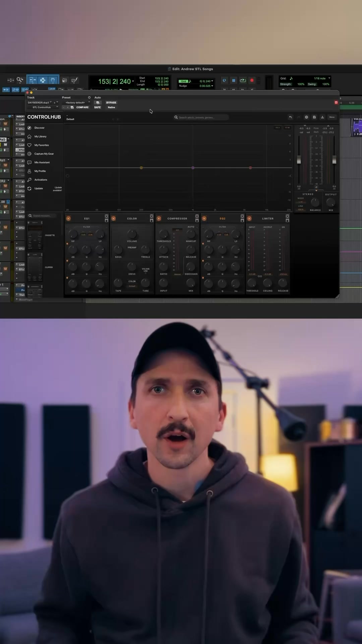The width and height of the screenshot is (362, 644).
Task: Click the Activations key icon
Action: [x=29, y=180]
